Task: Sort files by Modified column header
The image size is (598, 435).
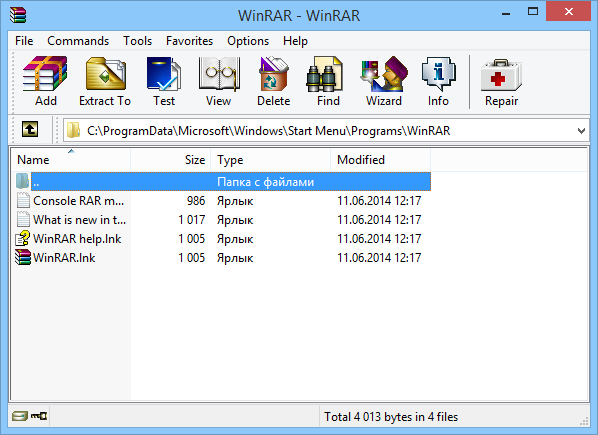Action: coord(380,160)
